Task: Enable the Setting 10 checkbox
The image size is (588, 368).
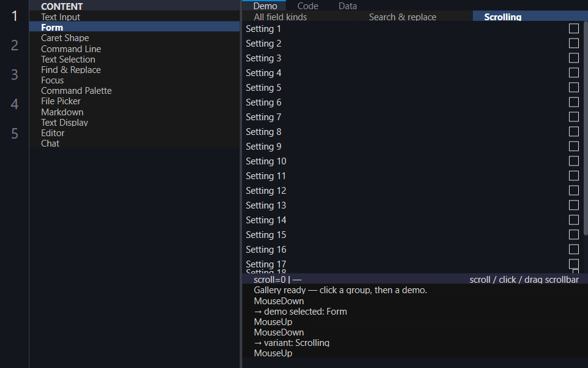Action: 574,161
